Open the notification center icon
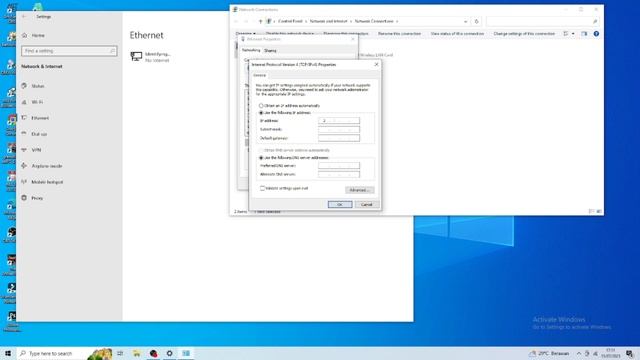640x360 pixels. tap(630, 353)
